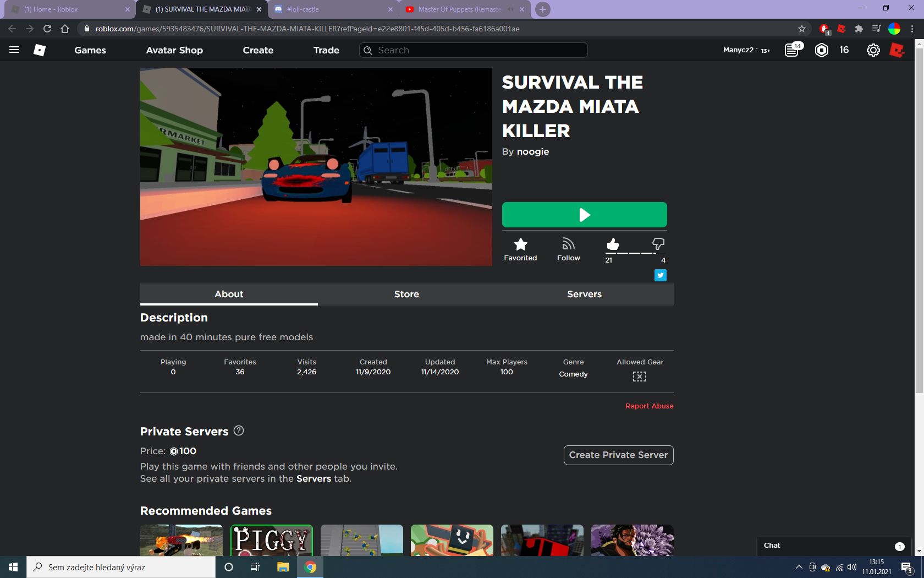Open the Store tab
The width and height of the screenshot is (924, 578).
coord(406,294)
